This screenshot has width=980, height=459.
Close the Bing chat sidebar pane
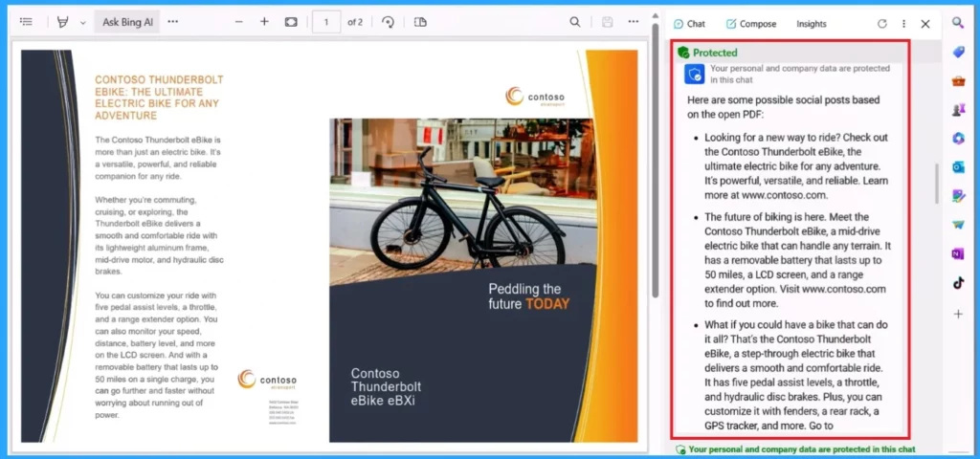tap(925, 24)
